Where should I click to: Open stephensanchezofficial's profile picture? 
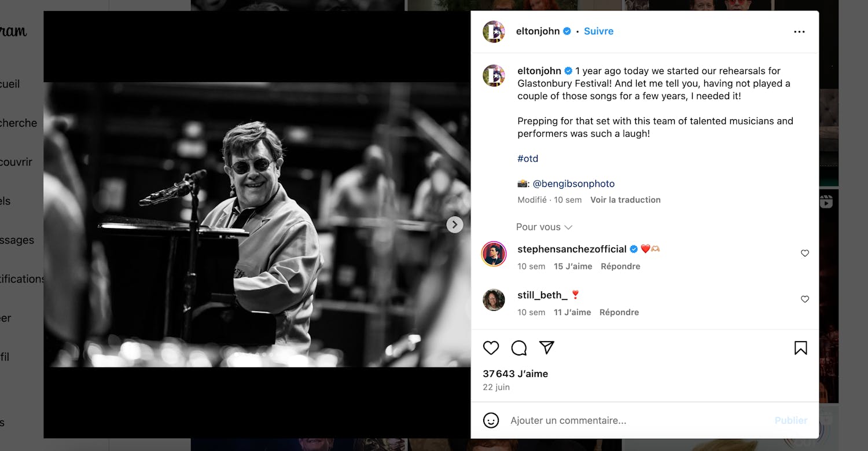pyautogui.click(x=494, y=254)
